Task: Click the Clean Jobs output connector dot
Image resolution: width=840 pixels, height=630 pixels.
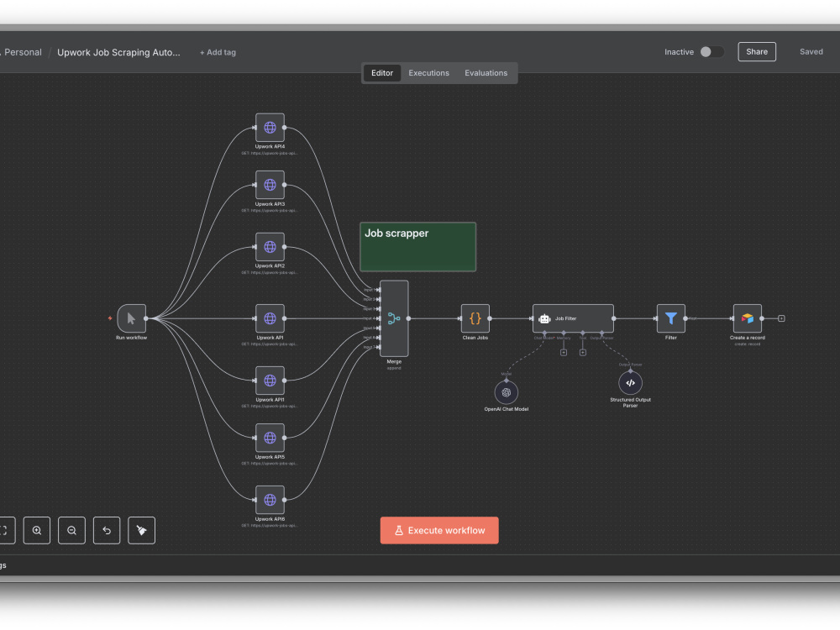Action: pos(490,318)
